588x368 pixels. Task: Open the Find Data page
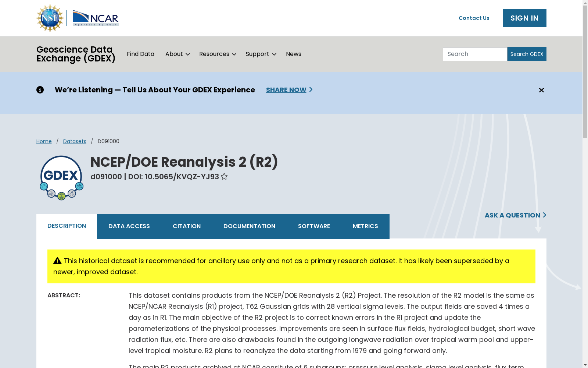tap(140, 54)
